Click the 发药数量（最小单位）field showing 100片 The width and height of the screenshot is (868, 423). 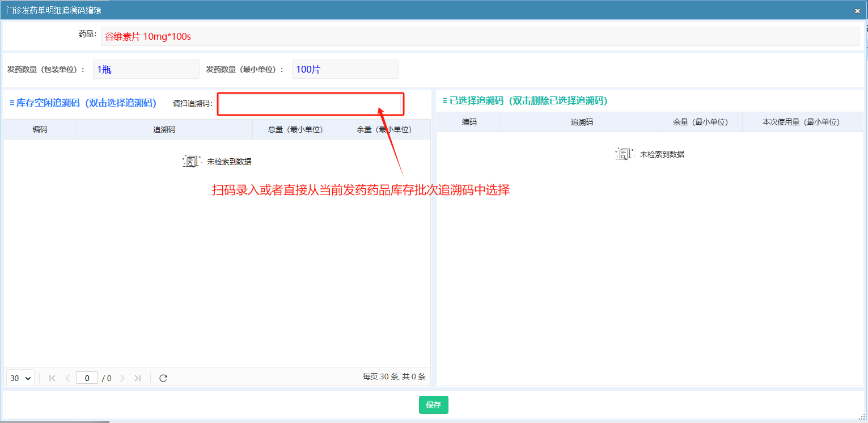(x=345, y=69)
